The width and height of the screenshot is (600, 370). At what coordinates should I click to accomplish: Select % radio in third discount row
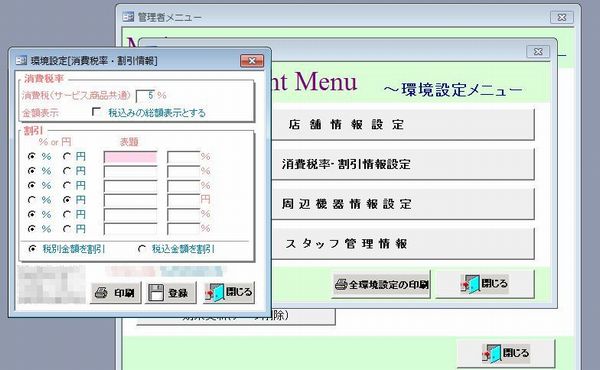coord(32,186)
